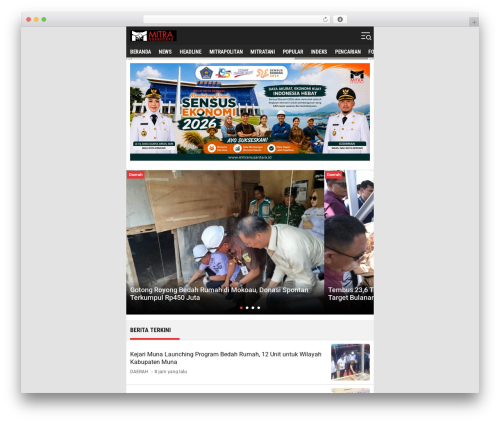Open the menu search icon in the site header
Viewport: 500px width, 423px height.
pyautogui.click(x=366, y=36)
